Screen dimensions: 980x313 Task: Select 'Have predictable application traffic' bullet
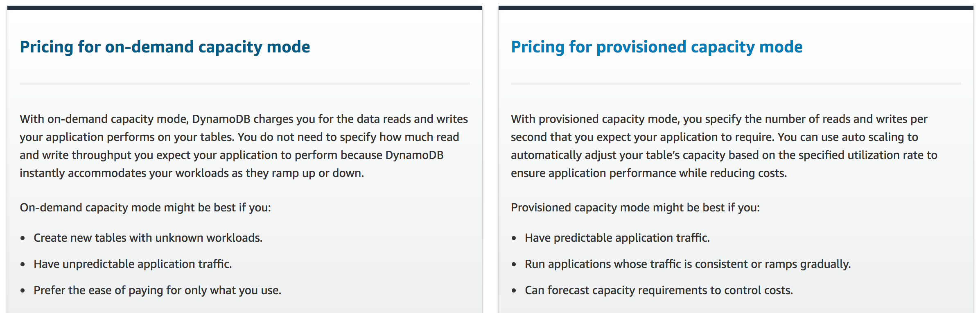(x=617, y=238)
